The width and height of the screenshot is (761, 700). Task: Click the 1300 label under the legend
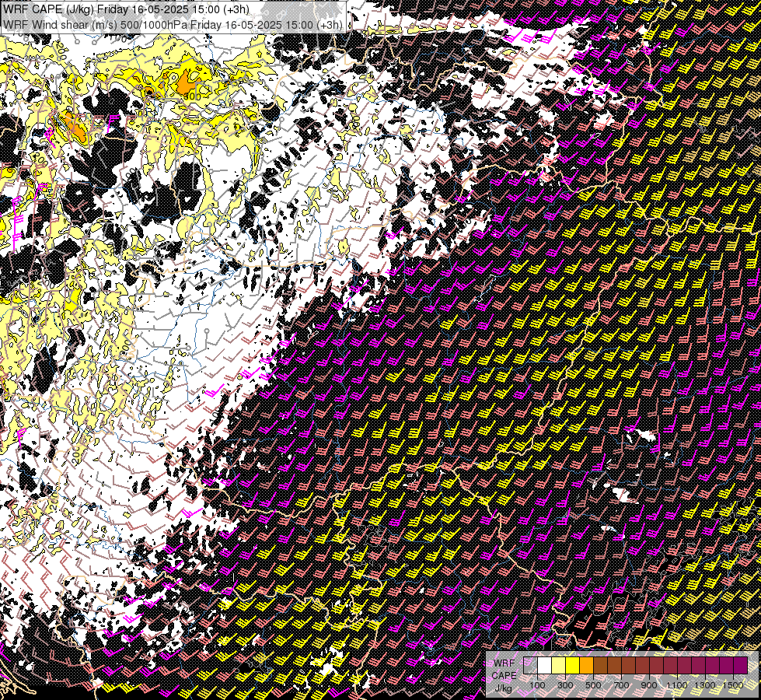pyautogui.click(x=705, y=685)
